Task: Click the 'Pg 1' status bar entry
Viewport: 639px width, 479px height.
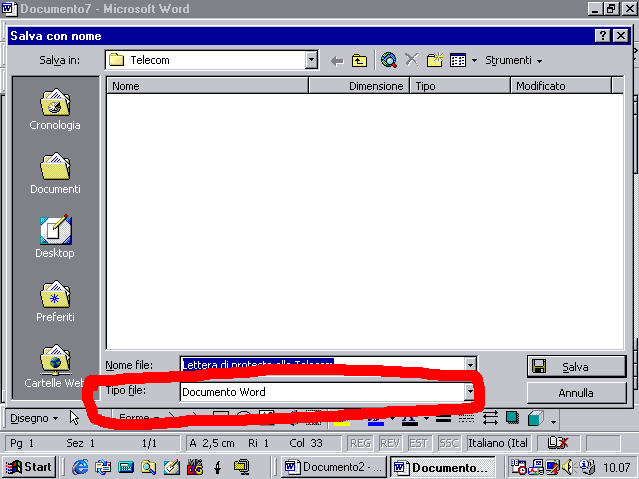Action: click(x=22, y=443)
